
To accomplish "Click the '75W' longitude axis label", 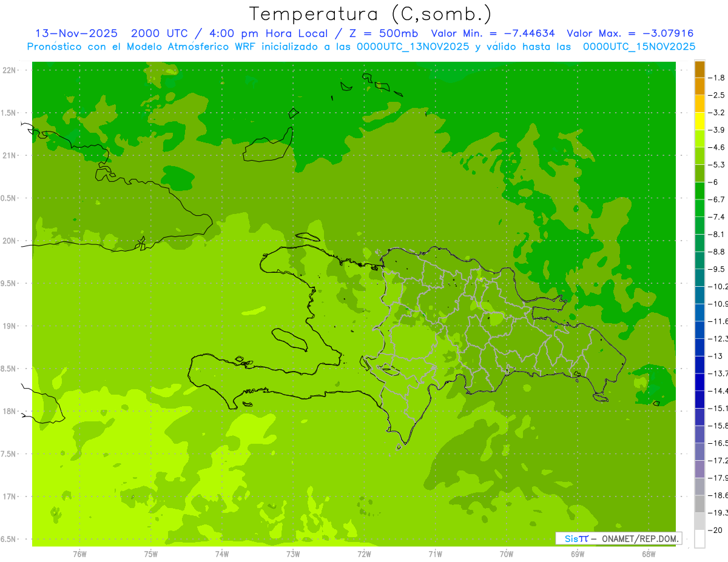I will pos(151,554).
